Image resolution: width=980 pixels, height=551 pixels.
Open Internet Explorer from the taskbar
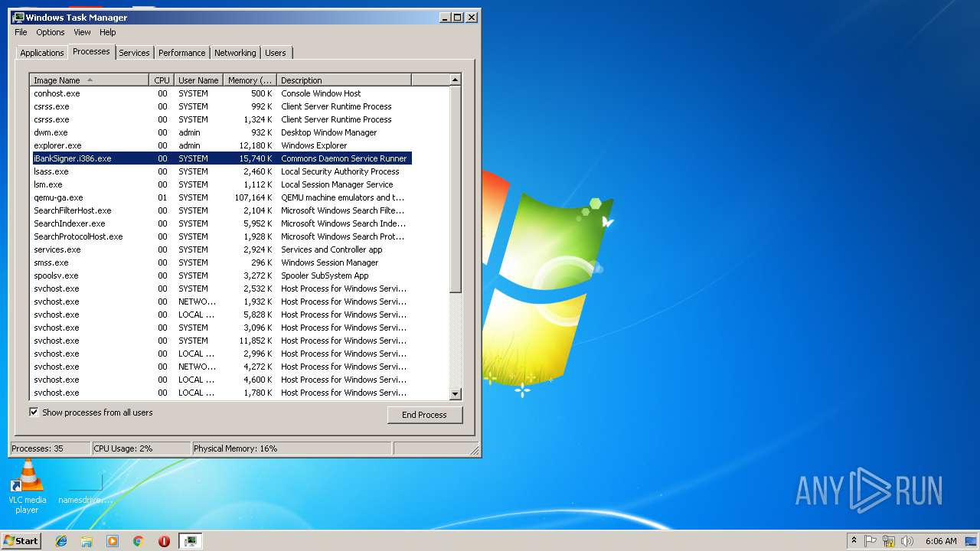coord(61,541)
